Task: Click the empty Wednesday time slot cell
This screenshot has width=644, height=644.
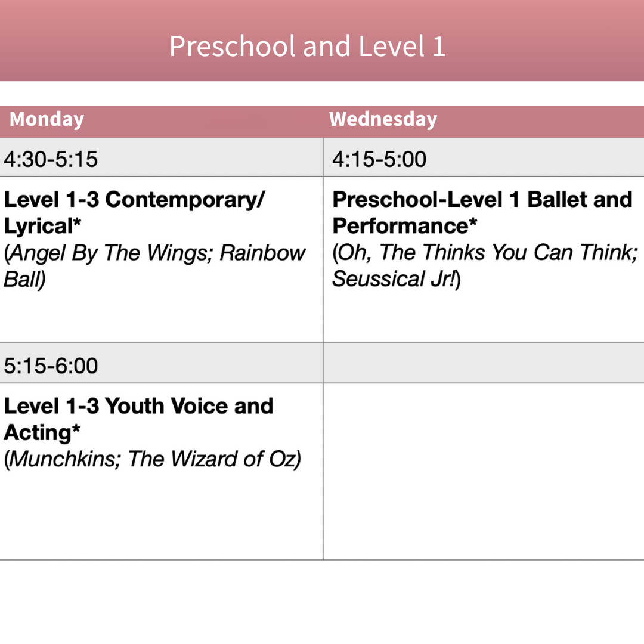Action: coord(483,364)
